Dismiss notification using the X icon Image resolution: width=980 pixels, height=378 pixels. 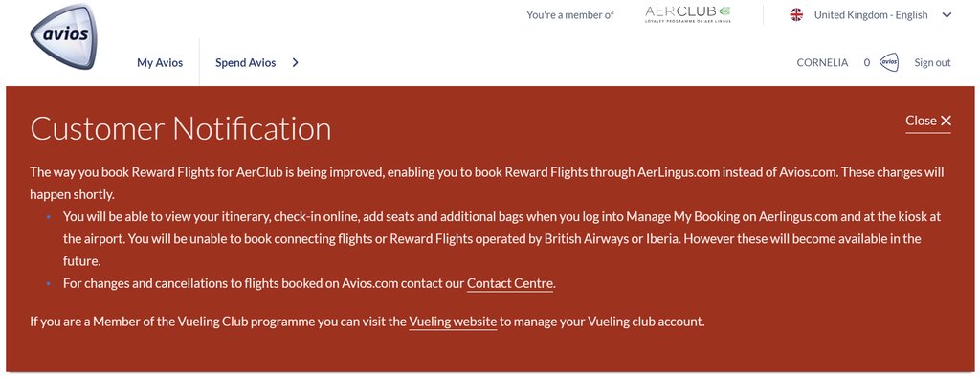coord(946,121)
